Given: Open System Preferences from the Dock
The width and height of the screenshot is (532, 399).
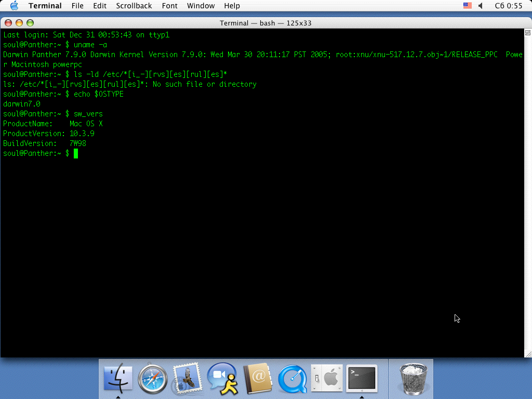Looking at the screenshot, I should pos(327,378).
